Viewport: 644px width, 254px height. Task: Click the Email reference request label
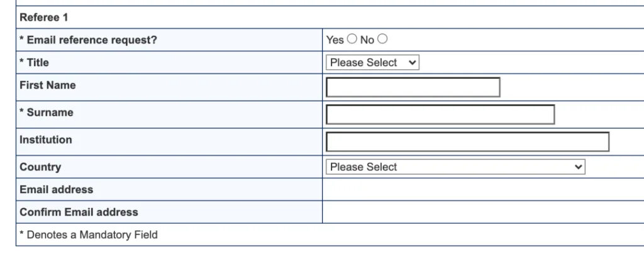[88, 40]
